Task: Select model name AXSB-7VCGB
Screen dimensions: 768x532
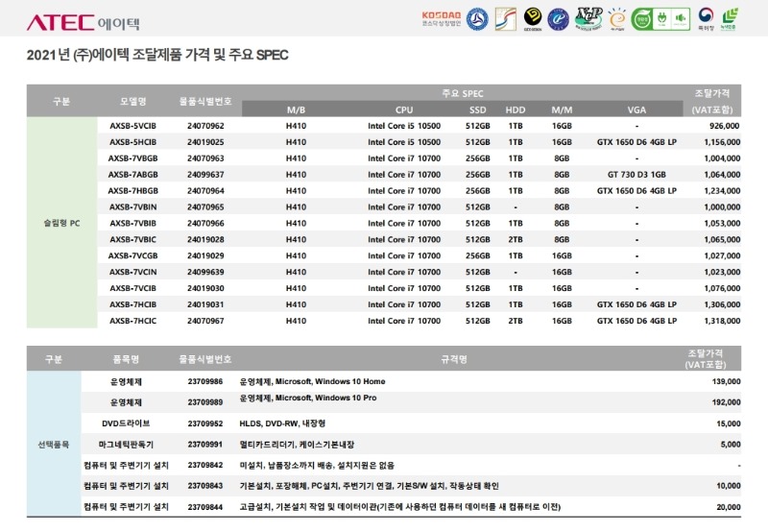Action: (x=132, y=255)
